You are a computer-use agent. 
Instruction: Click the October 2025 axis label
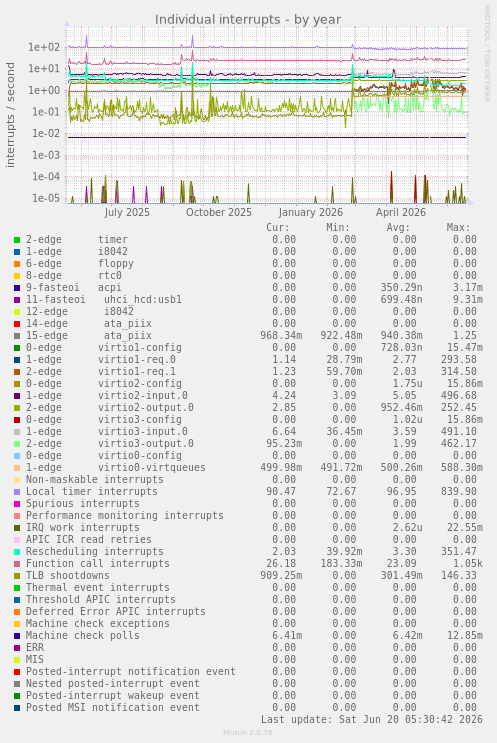(x=218, y=212)
